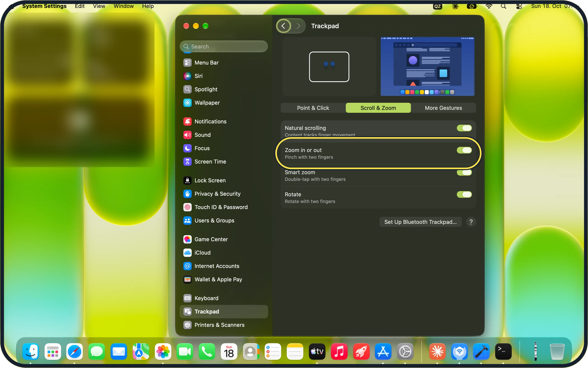
Task: Go to Wallpaper settings
Action: coord(224,103)
